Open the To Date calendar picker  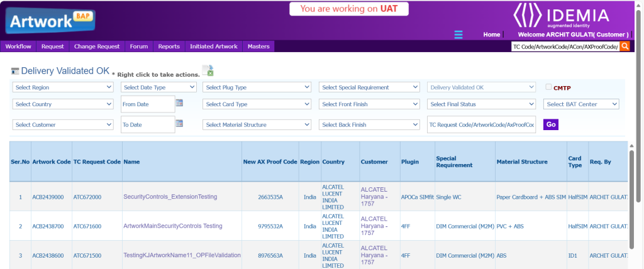click(179, 124)
